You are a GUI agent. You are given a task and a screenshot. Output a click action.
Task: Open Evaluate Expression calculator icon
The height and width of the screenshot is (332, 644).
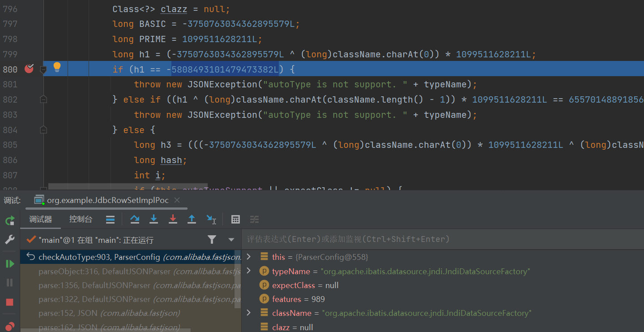coord(235,220)
